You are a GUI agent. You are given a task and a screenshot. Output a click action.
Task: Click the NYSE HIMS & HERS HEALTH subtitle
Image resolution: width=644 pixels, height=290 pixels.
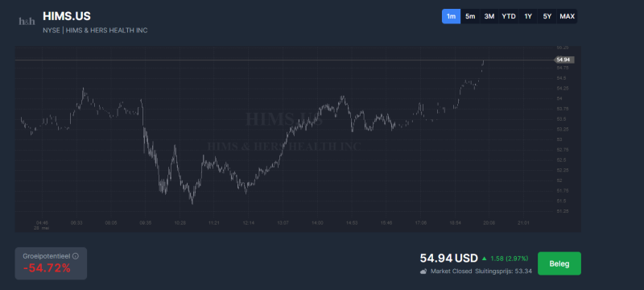point(95,31)
